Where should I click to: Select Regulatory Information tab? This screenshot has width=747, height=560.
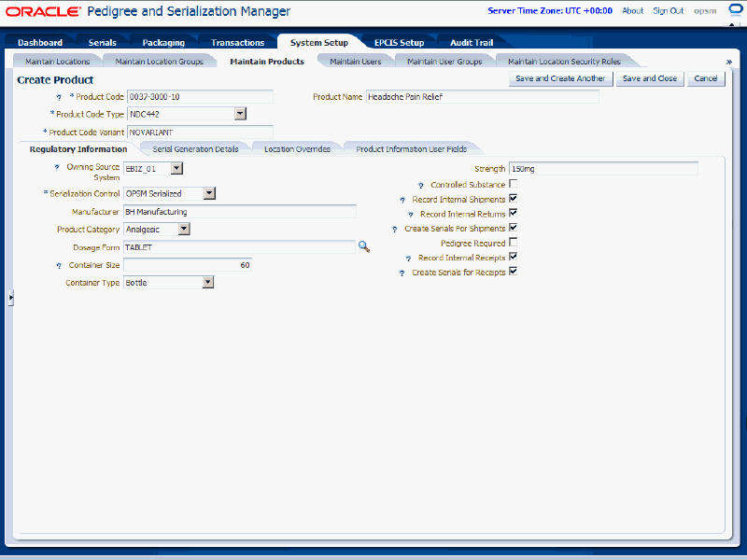tap(78, 149)
